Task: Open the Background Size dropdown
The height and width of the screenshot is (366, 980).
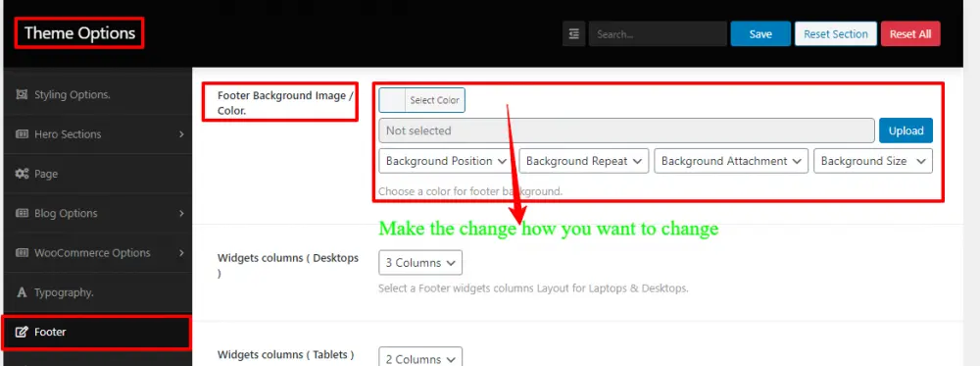Action: pyautogui.click(x=873, y=161)
